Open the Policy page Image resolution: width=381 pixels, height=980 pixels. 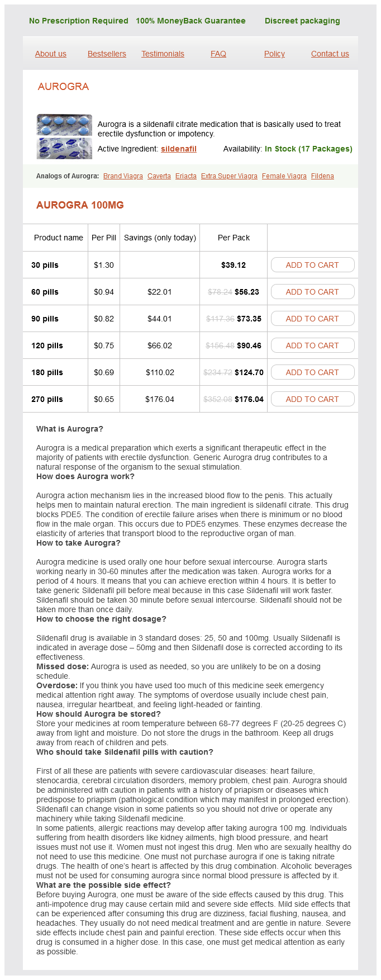click(x=274, y=54)
